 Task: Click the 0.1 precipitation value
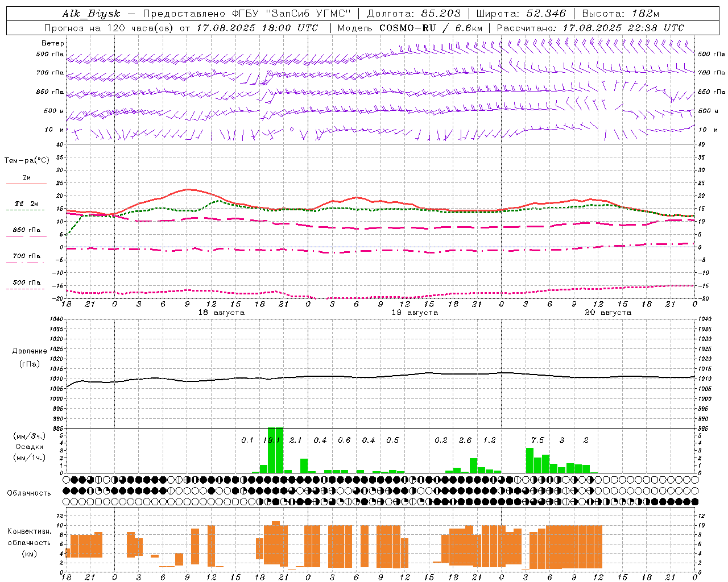(x=247, y=440)
